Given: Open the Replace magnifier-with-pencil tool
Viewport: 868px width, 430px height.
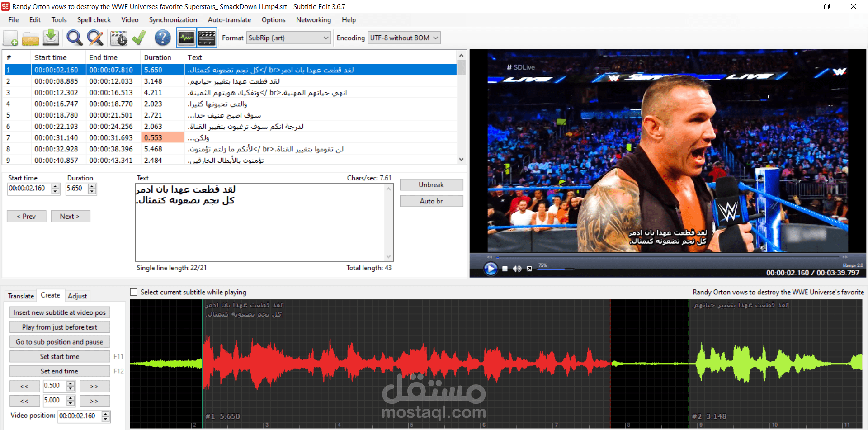Looking at the screenshot, I should click(95, 38).
